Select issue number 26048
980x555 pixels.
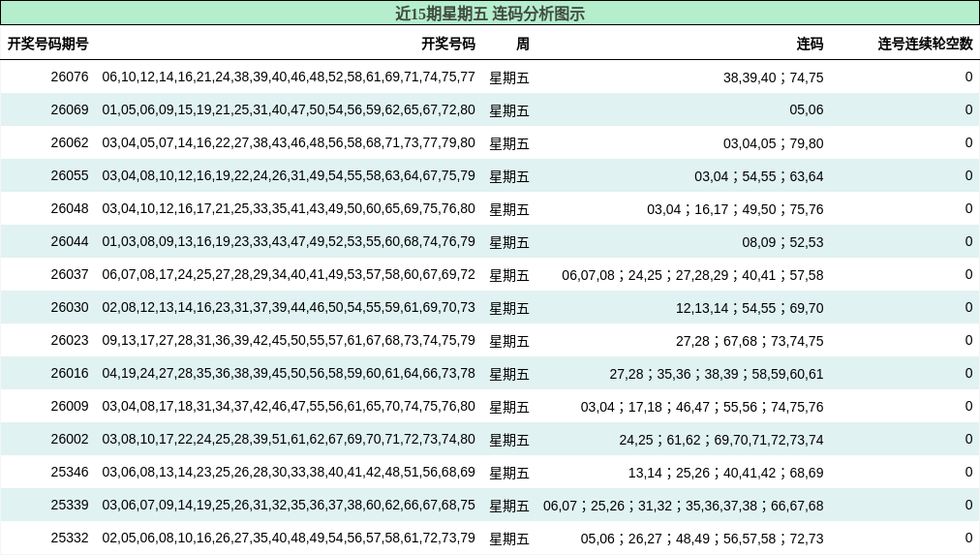(70, 209)
